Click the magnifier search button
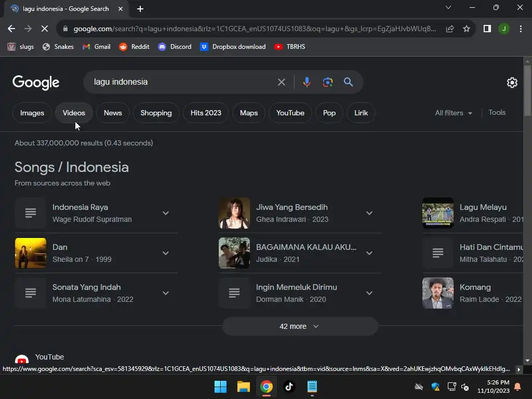Screen dimensions: 532x399 348,82
